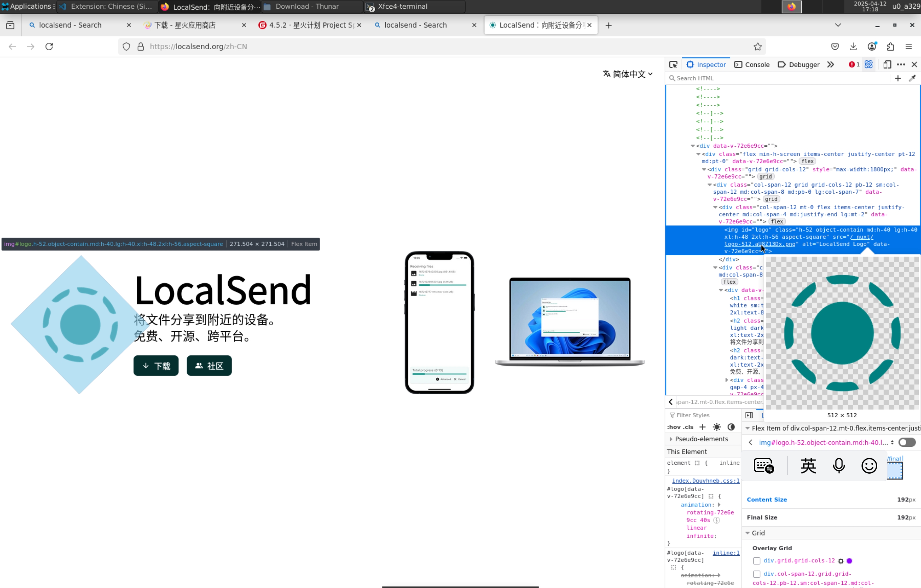The width and height of the screenshot is (921, 588).
Task: Bookmark this page with the star icon
Action: (x=757, y=47)
